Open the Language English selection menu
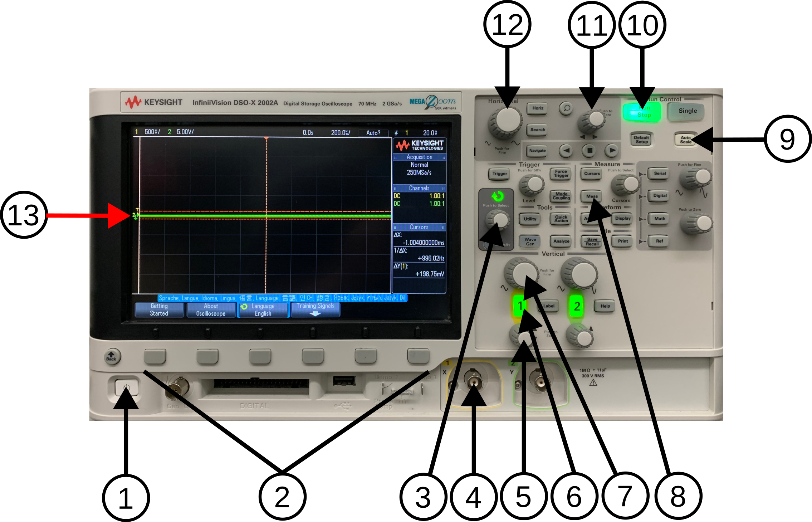This screenshot has height=522, width=812. pyautogui.click(x=263, y=310)
